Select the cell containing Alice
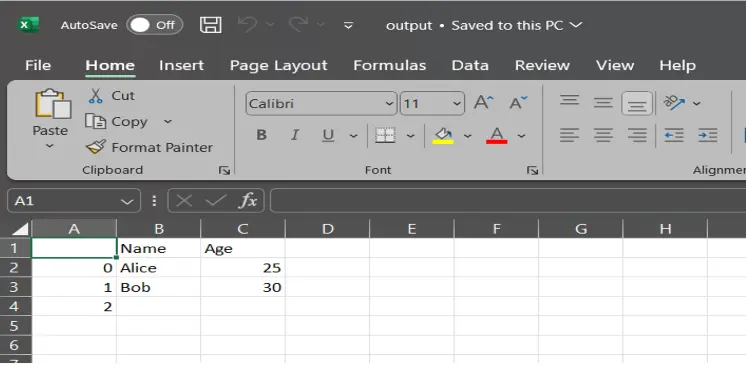Viewport: 746px width, 367px height. (158, 268)
